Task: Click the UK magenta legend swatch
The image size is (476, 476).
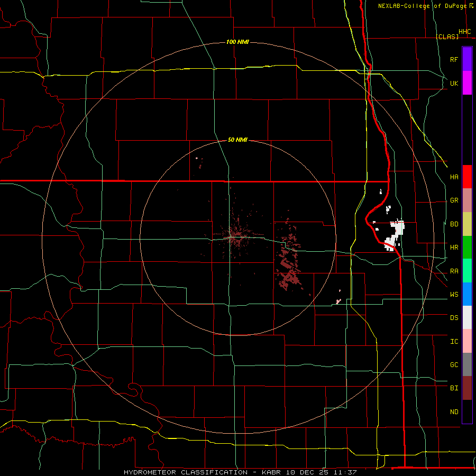Action: point(467,83)
